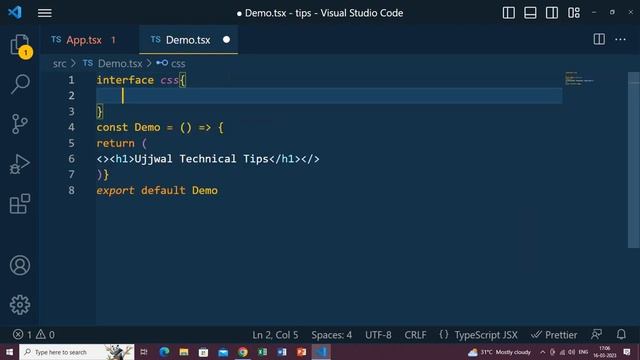This screenshot has width=640, height=360.
Task: Click 'const Demo' on line 4
Action: pos(128,127)
